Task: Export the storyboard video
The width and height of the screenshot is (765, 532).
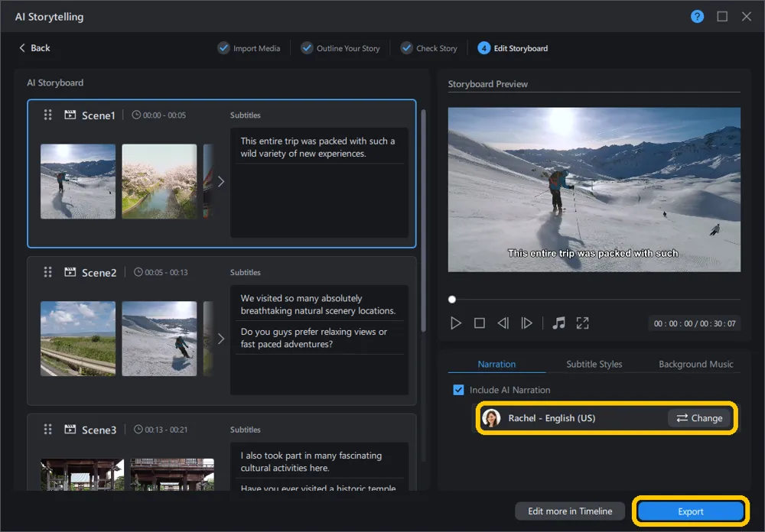Action: pos(690,511)
